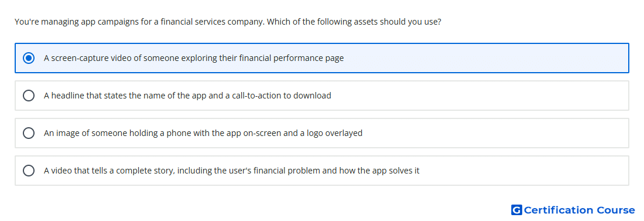Screen dimensions: 644x221
Task: Select the radio button for image holding phone
Action: click(x=29, y=133)
